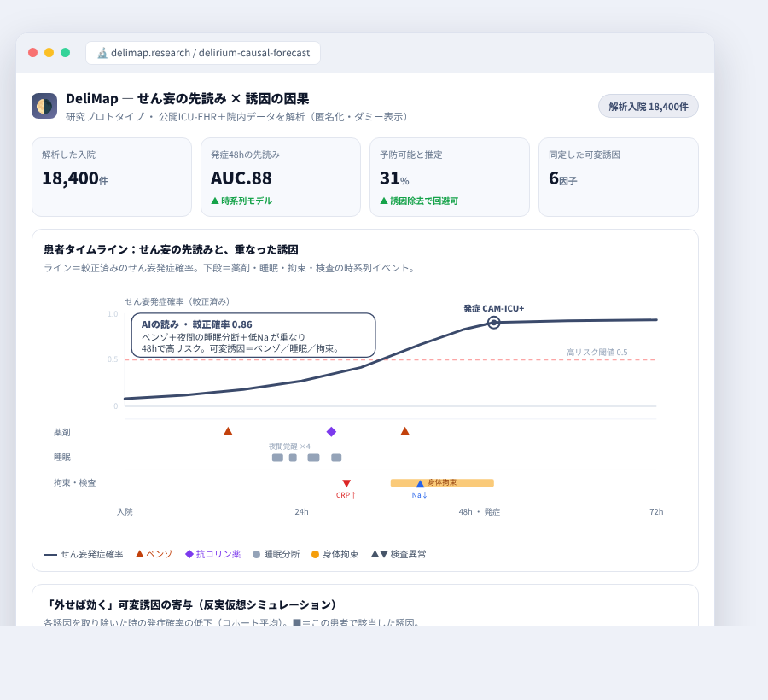
Task: Click the 発症 CAM-ICU+ circle marker on curve
Action: click(494, 323)
